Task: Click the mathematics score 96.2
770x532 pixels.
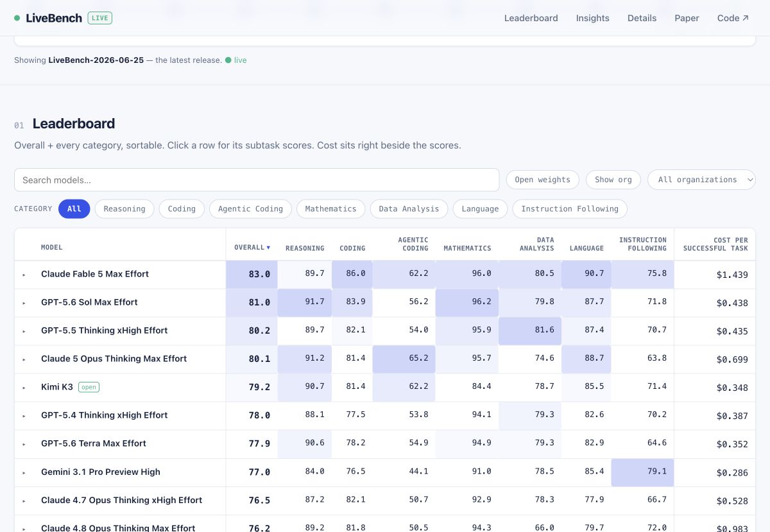Action: [x=481, y=302]
